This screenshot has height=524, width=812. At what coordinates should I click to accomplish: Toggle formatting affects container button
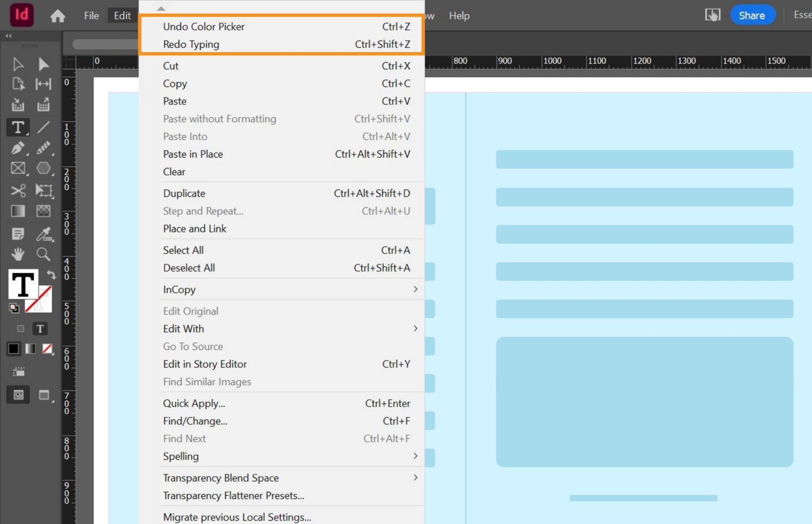[x=20, y=329]
